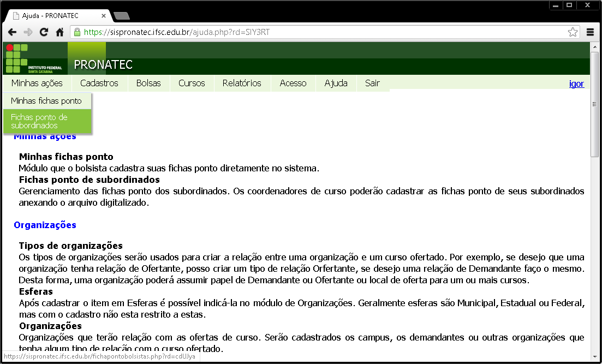Bookmark this page using the star

click(573, 32)
